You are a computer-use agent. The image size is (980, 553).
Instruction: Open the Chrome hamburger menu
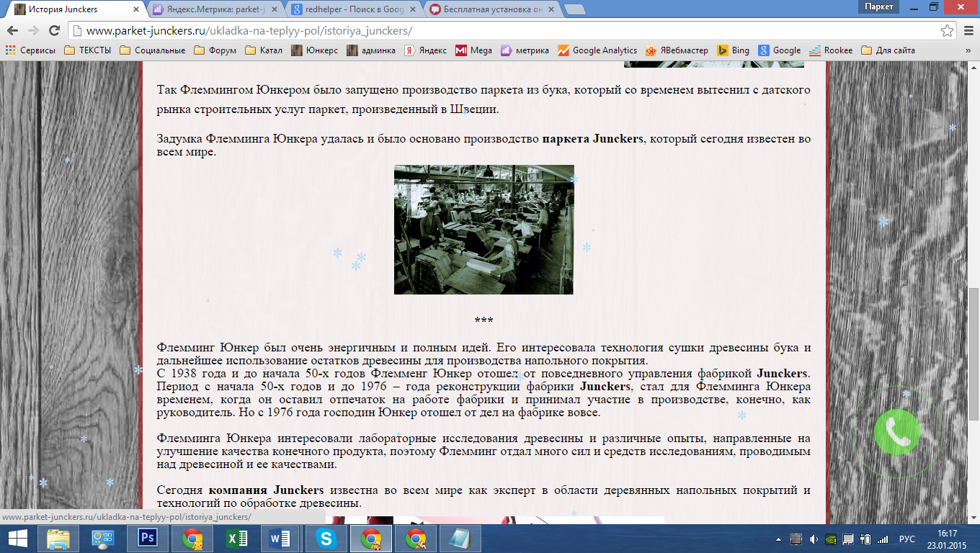pyautogui.click(x=968, y=31)
